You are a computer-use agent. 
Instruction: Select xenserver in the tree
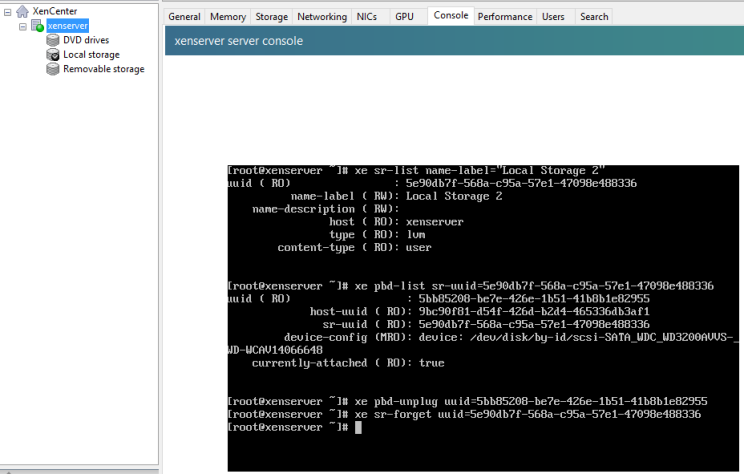67,26
